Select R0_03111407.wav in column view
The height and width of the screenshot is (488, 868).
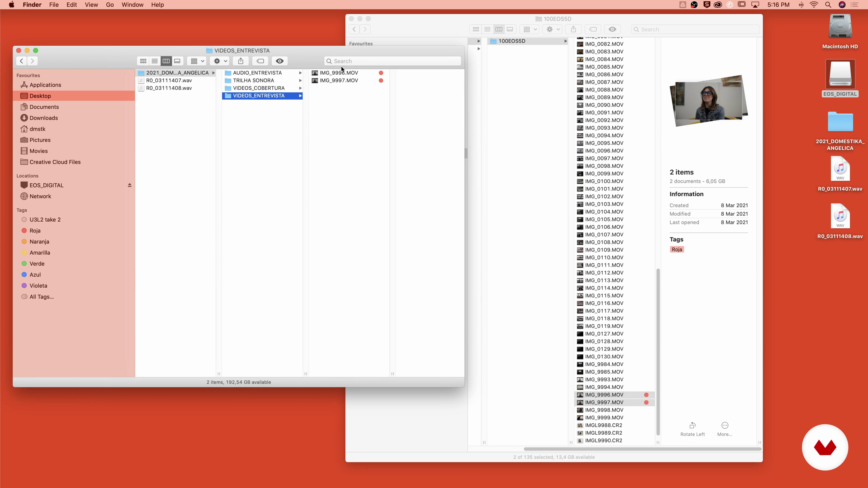[176, 80]
